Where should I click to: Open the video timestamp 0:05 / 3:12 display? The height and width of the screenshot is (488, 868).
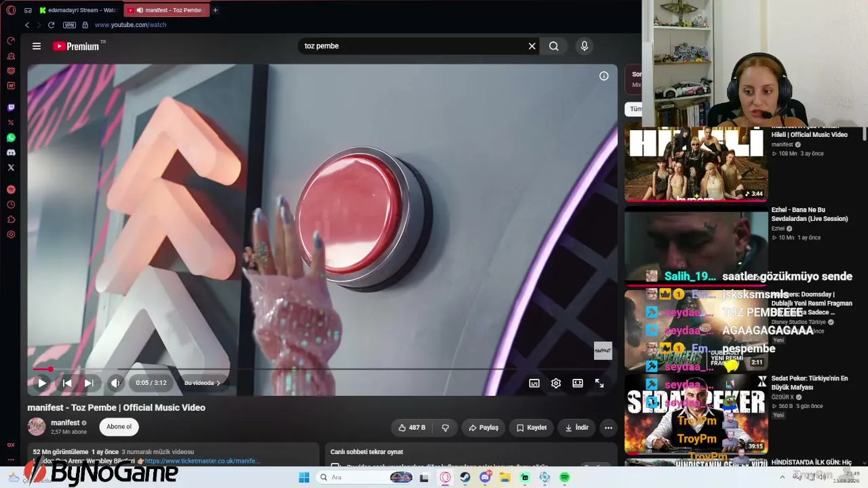point(151,383)
